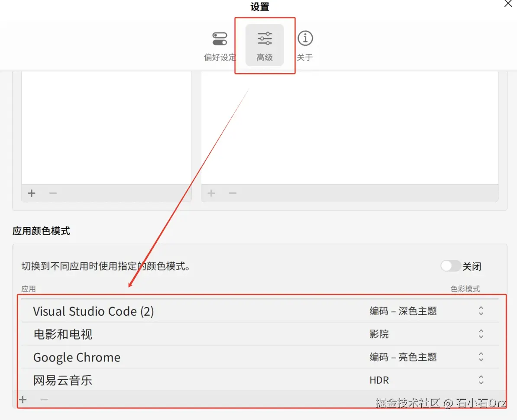517x420 pixels.
Task: Select the Google Chrome app row
Action: tap(260, 357)
